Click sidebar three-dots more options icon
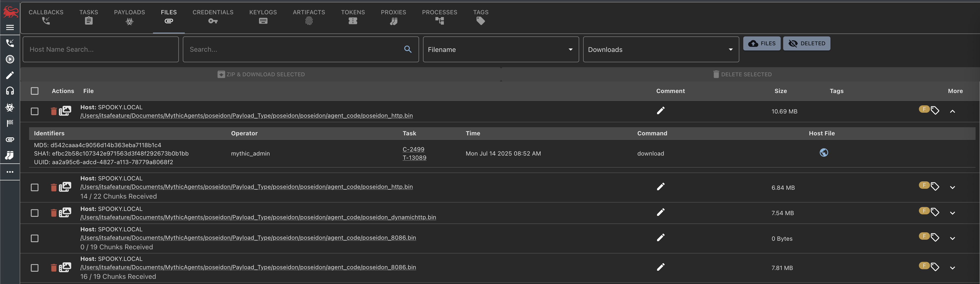 pyautogui.click(x=10, y=172)
